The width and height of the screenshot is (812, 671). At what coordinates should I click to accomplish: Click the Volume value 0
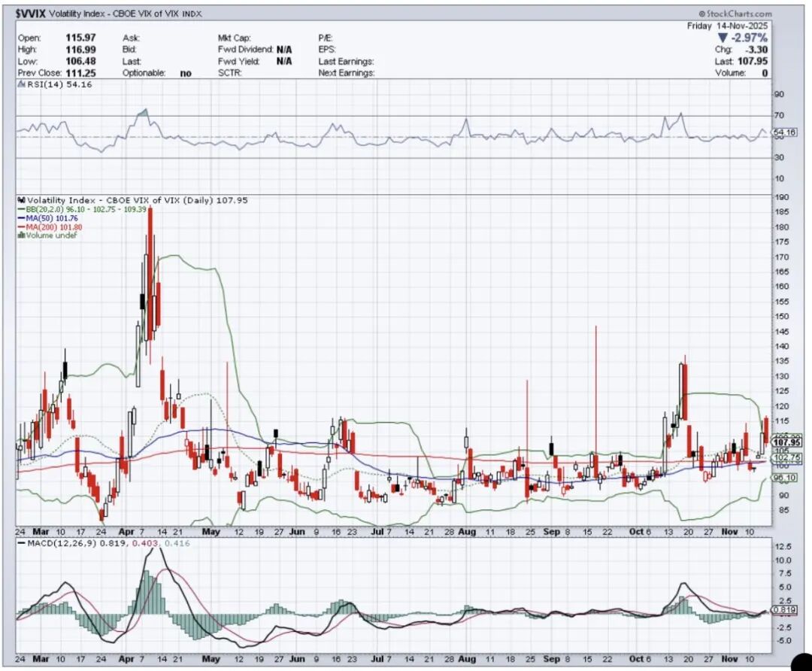click(765, 73)
